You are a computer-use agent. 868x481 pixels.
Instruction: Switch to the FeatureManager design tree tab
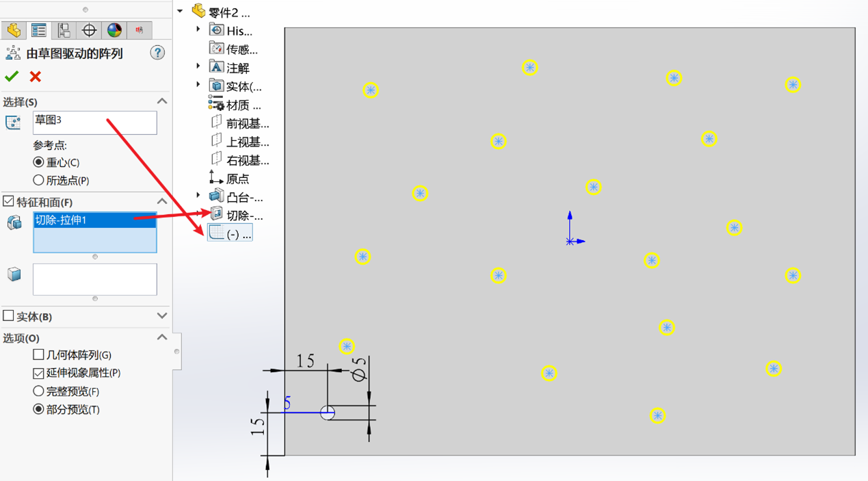pyautogui.click(x=14, y=30)
